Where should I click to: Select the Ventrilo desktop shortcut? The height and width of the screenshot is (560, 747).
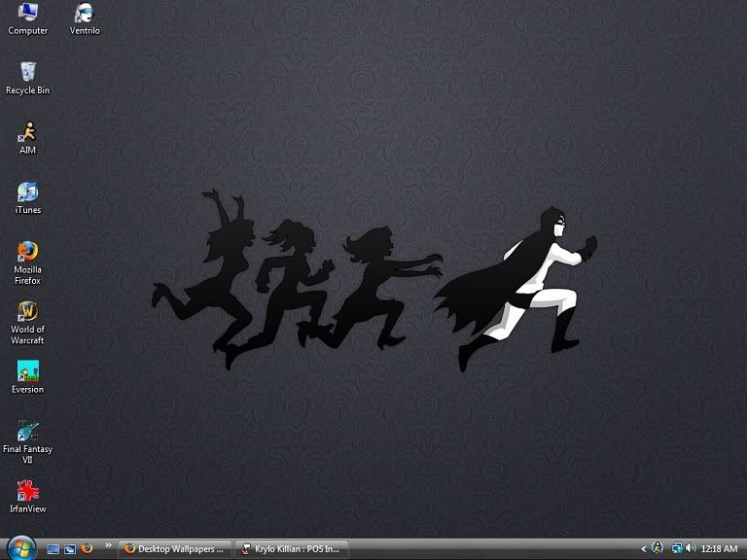point(85,19)
